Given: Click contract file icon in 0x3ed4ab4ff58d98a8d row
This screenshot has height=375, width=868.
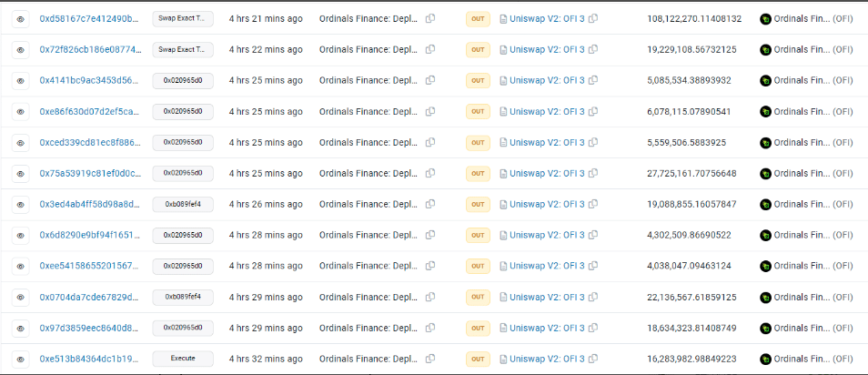Looking at the screenshot, I should click(503, 205).
